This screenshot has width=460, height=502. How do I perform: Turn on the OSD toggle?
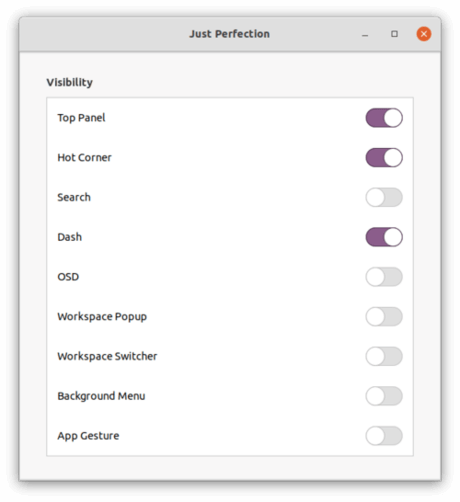point(384,277)
